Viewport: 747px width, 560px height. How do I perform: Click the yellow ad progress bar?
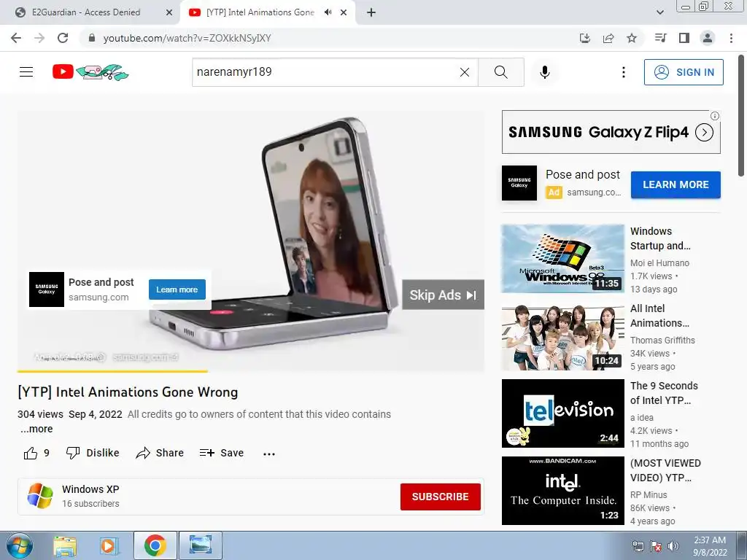click(112, 371)
